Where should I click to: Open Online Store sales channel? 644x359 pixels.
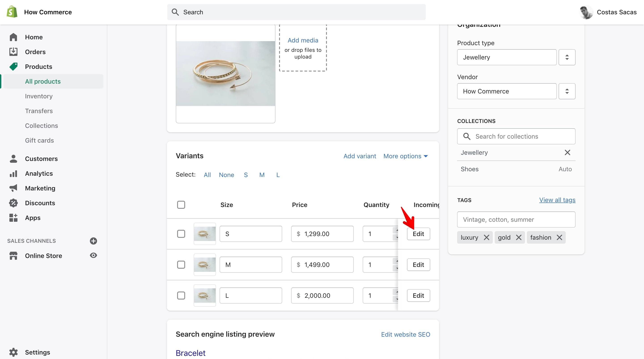point(44,256)
